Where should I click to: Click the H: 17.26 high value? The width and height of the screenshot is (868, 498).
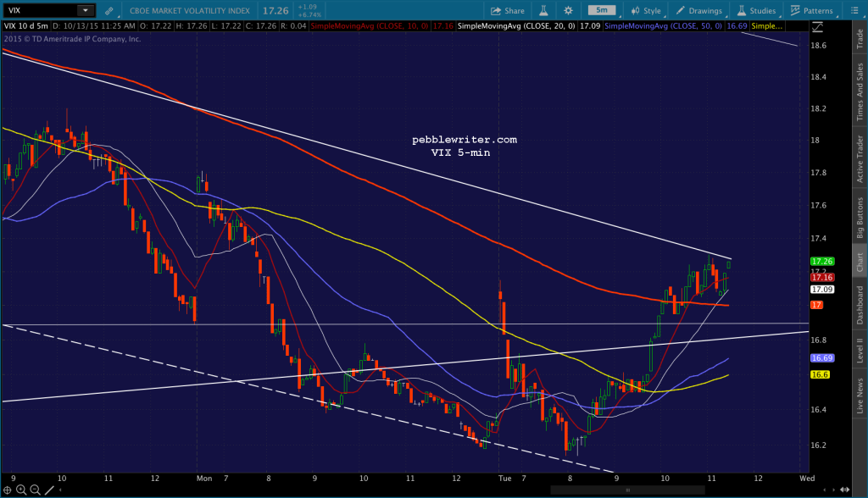point(191,26)
